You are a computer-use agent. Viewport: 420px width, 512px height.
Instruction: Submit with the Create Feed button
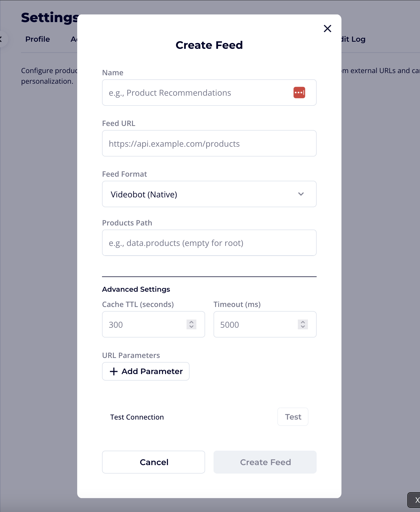pos(265,462)
